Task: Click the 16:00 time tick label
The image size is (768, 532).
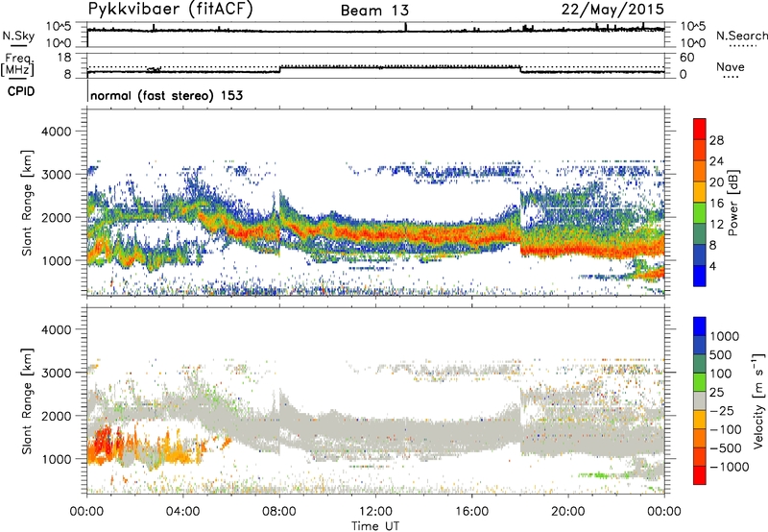Action: click(x=471, y=512)
